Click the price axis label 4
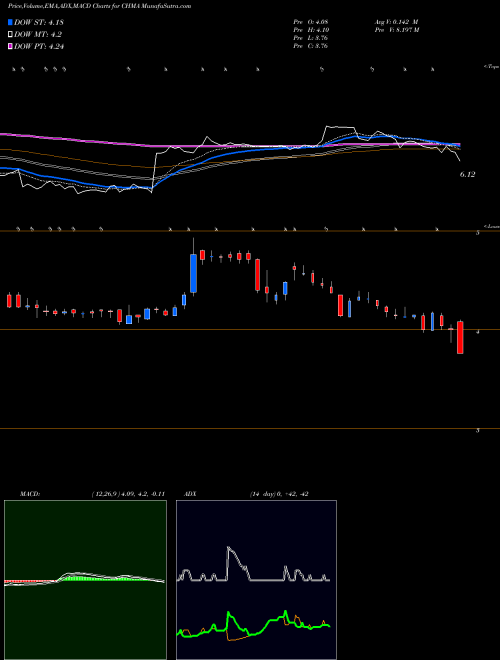The height and width of the screenshot is (660, 500). 478,332
